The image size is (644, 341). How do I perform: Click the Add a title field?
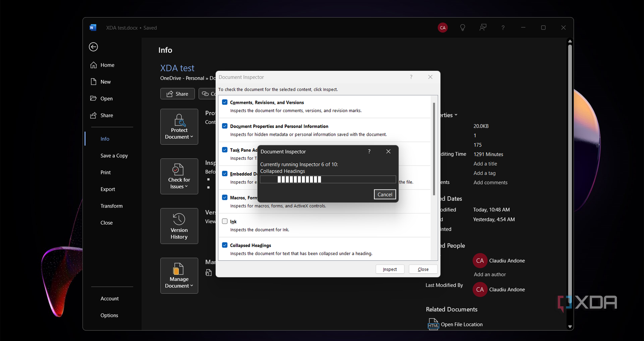485,164
